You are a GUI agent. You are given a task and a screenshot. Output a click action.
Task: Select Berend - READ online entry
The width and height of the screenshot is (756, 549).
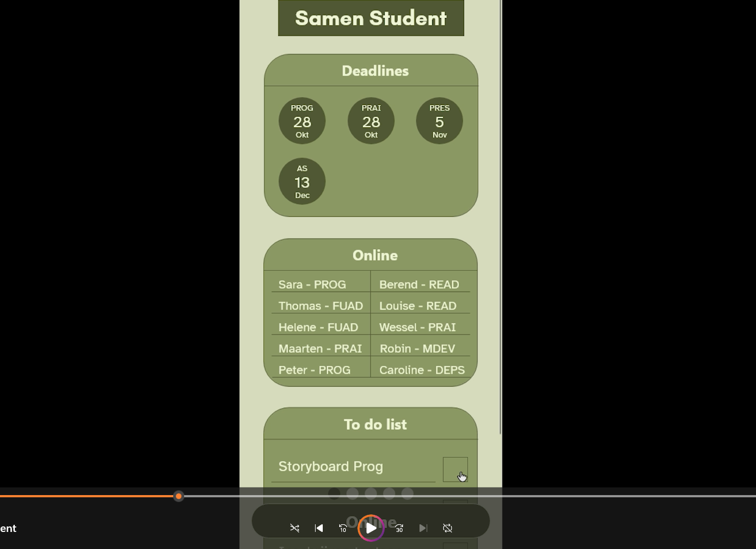(419, 284)
